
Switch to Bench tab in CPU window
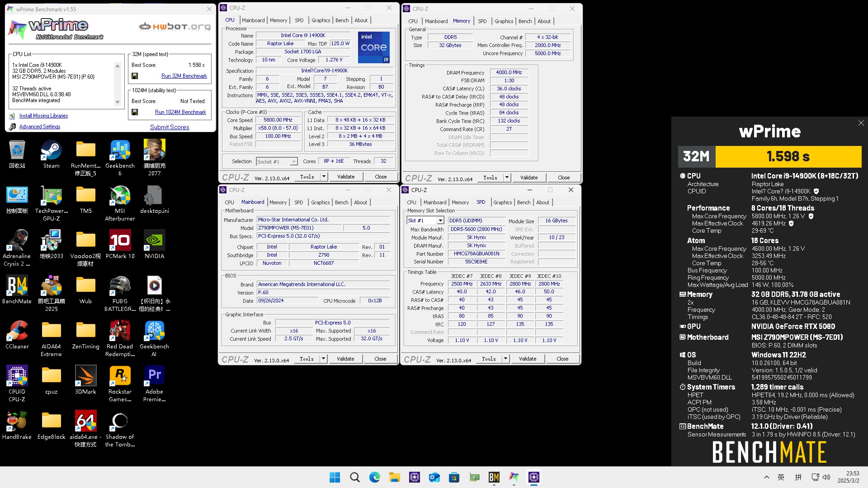(342, 20)
